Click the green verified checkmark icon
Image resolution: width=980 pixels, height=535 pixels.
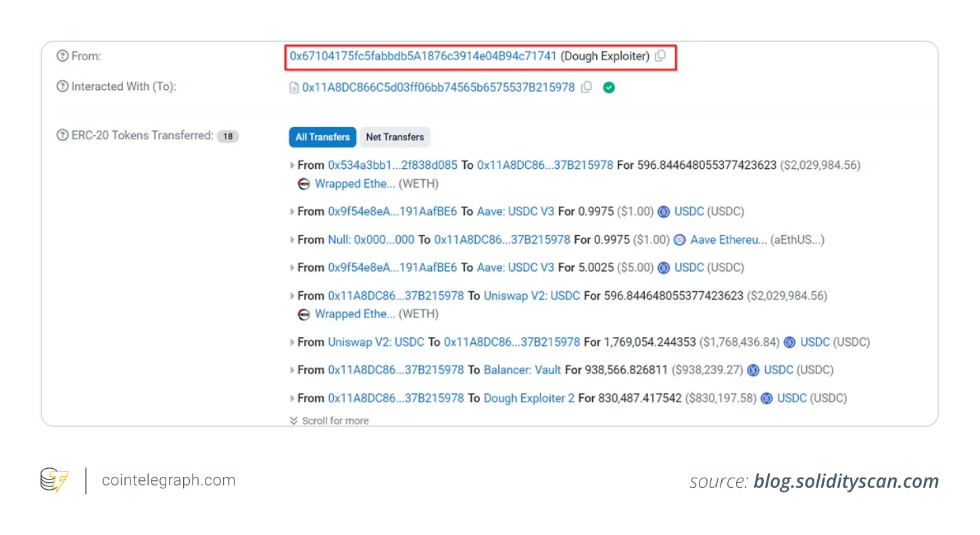coord(609,87)
